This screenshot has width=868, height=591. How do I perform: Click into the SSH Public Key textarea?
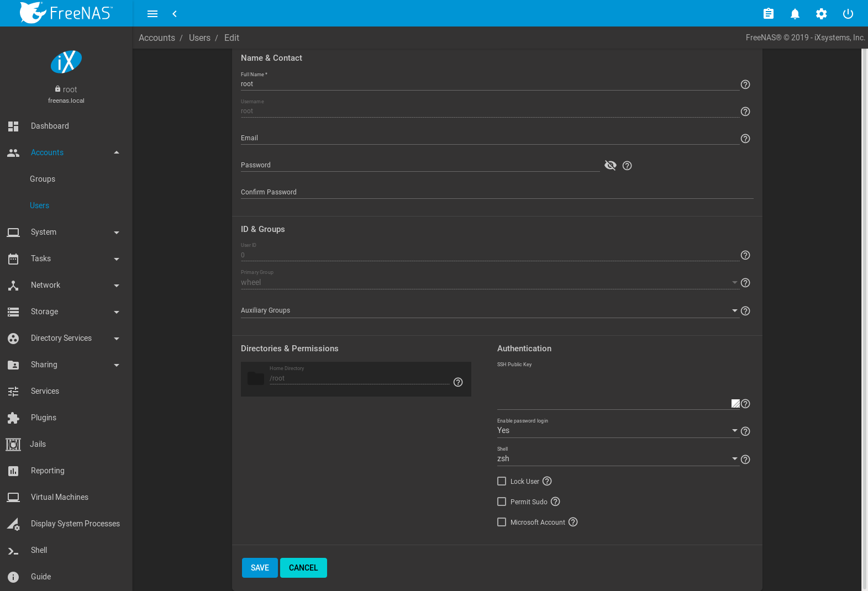pos(618,389)
